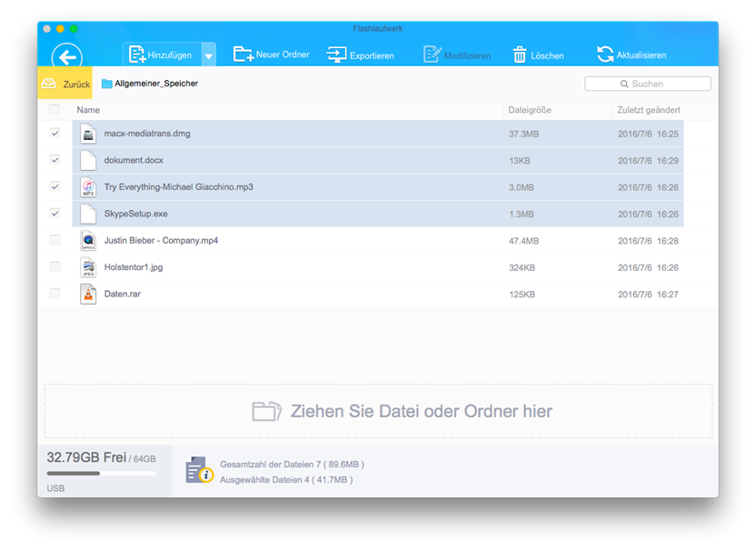Click Ausgewählte Dateien 4 status text
Viewport: 756px width, 551px height.
point(286,480)
